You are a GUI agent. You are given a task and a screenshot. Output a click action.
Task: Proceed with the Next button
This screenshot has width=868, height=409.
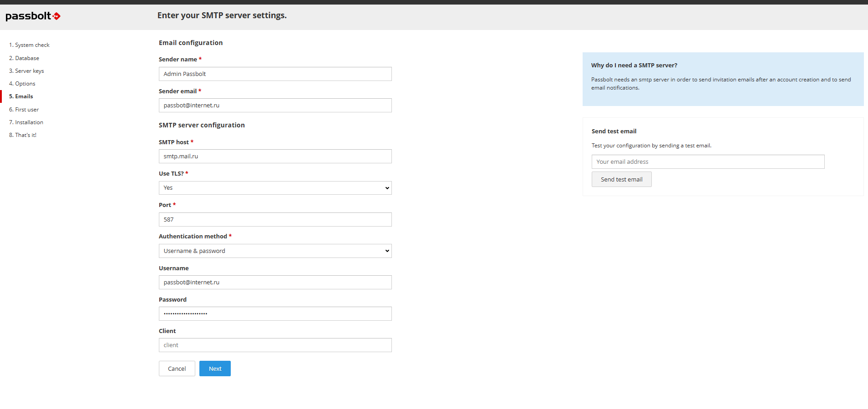[215, 369]
